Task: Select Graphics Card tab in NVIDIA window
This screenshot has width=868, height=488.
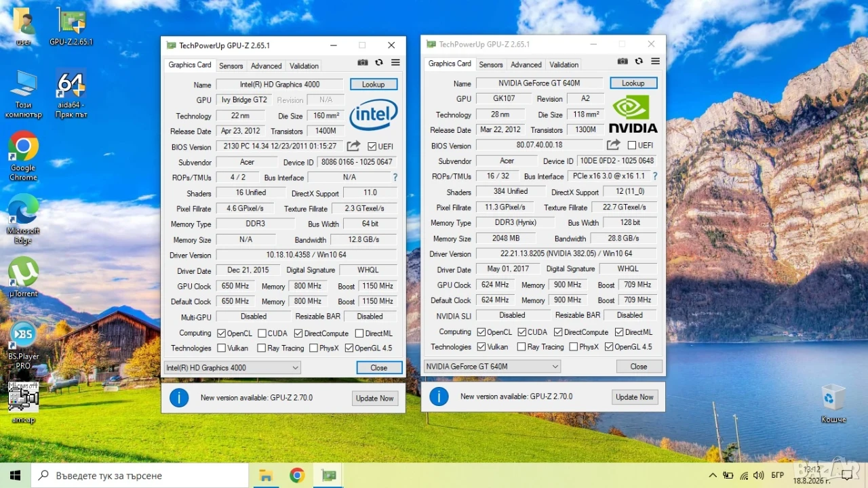Action: click(x=450, y=64)
